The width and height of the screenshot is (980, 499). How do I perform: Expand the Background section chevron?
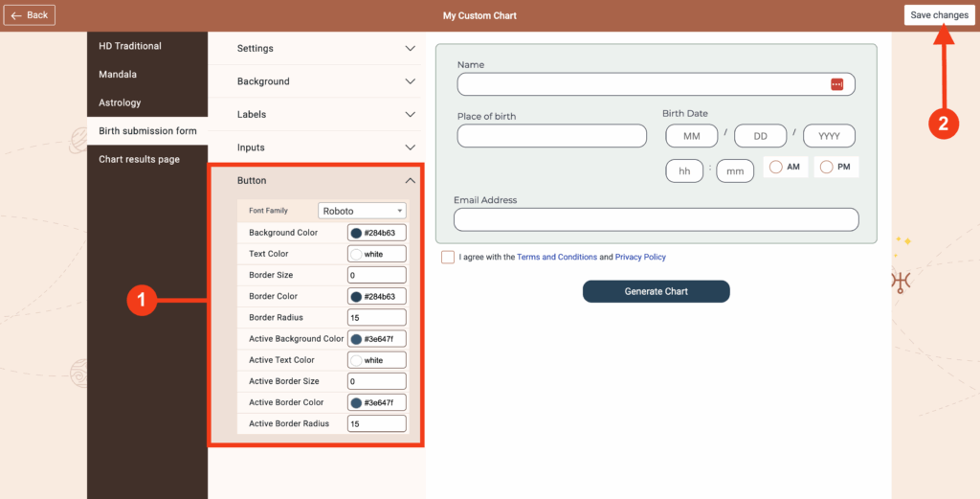click(x=410, y=81)
